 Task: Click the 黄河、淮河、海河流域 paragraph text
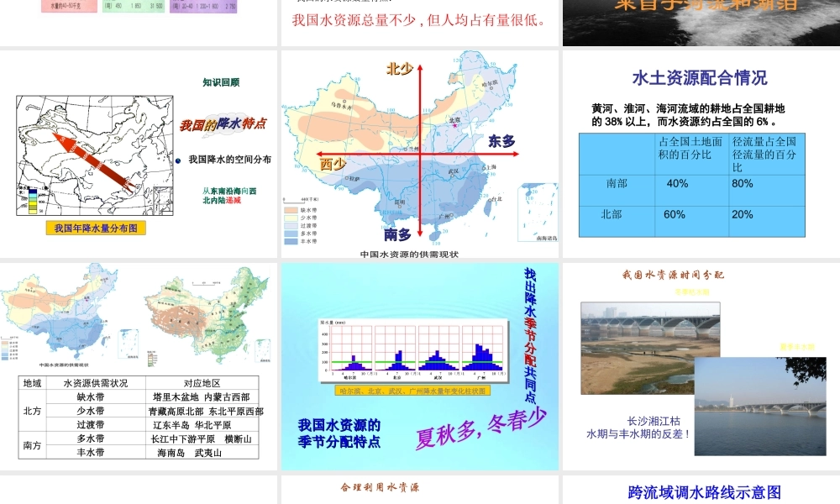[x=688, y=115]
